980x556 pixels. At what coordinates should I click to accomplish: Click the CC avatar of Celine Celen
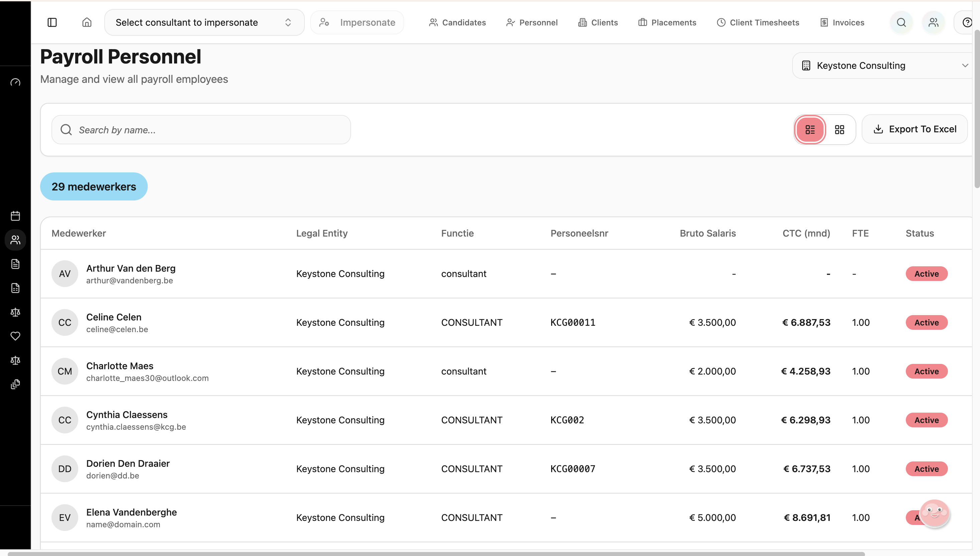65,322
